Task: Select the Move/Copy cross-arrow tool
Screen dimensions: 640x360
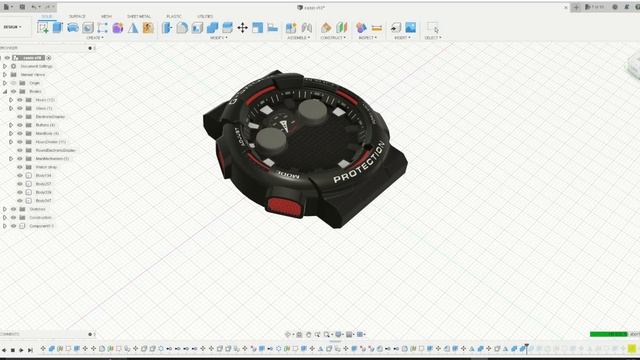Action: tap(242, 27)
